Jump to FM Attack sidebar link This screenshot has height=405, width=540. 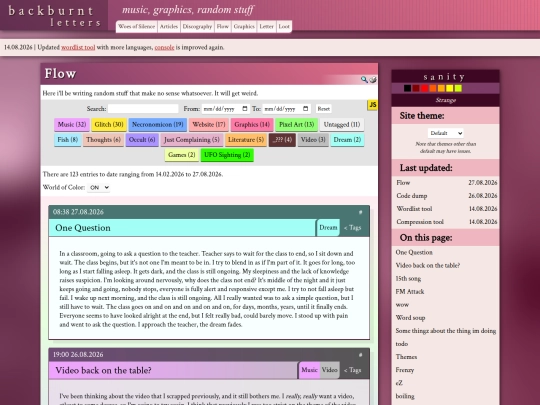tap(410, 292)
